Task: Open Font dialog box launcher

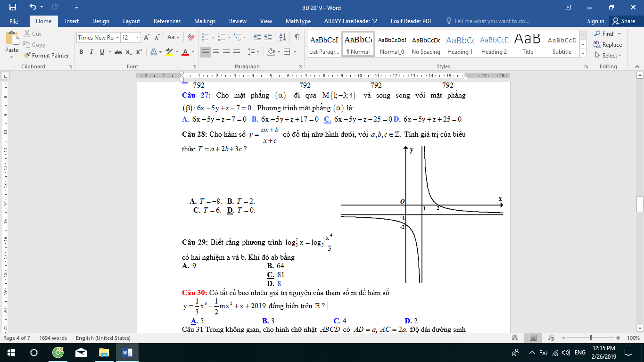Action: 194,66
